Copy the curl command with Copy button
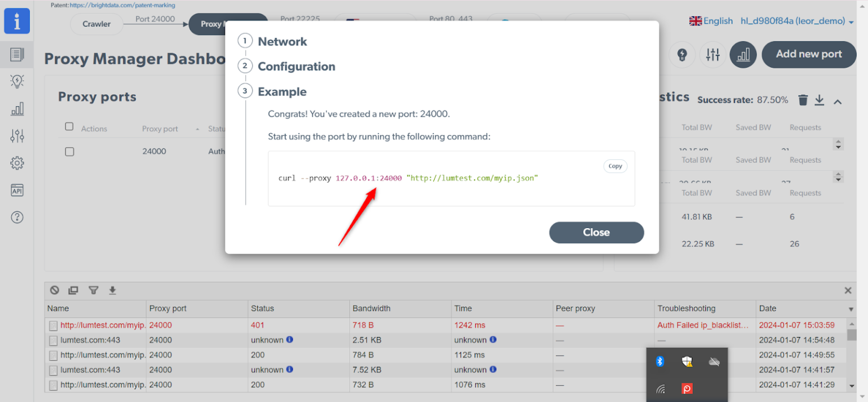 coord(615,166)
